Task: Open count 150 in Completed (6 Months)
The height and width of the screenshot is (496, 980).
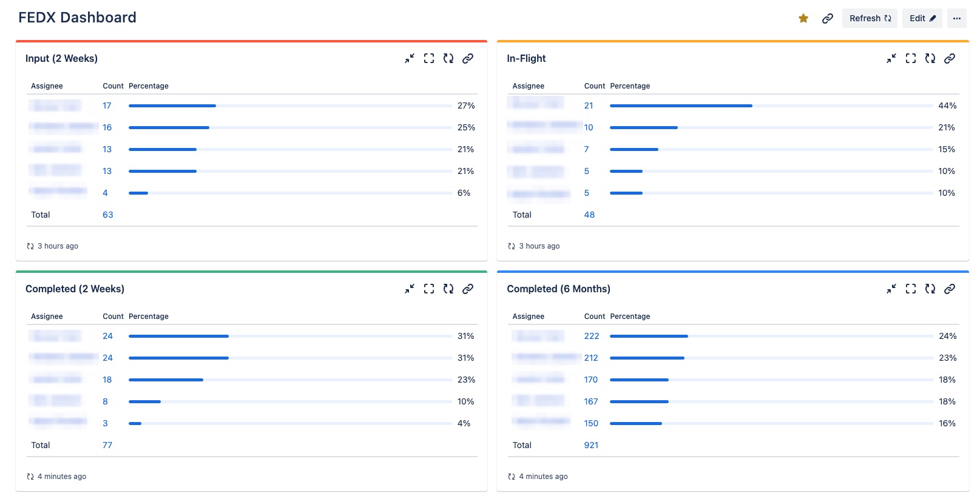Action: click(591, 423)
